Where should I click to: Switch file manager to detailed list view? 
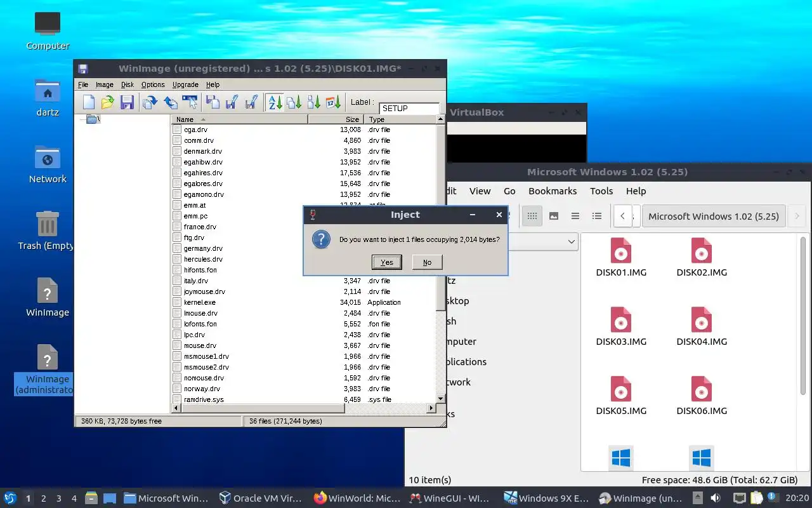tap(597, 216)
